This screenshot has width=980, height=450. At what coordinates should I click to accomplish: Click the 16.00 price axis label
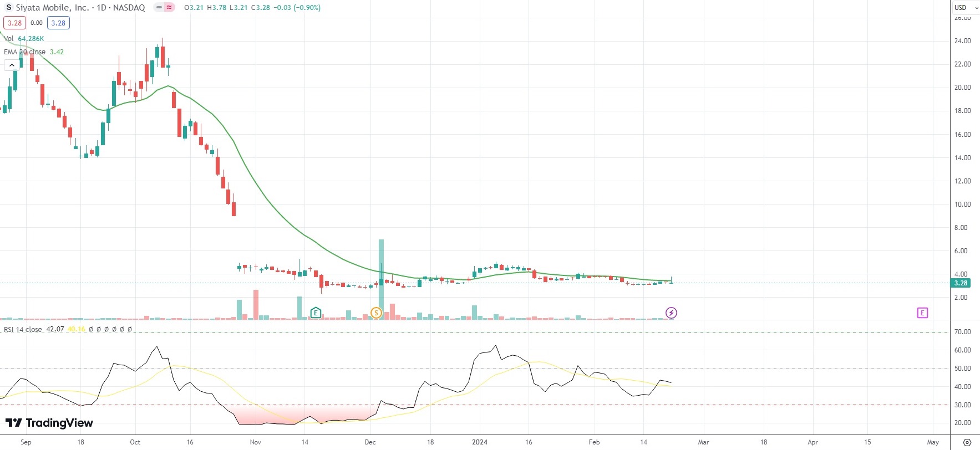coord(962,135)
